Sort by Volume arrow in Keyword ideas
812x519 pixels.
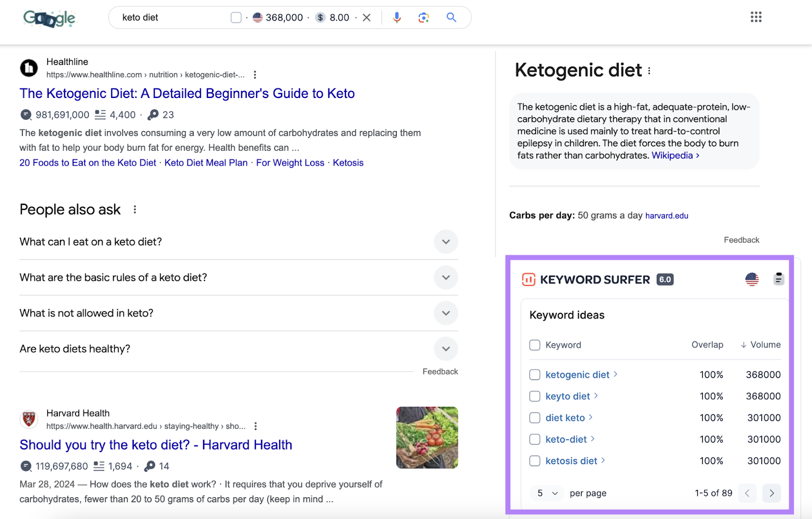[743, 345]
